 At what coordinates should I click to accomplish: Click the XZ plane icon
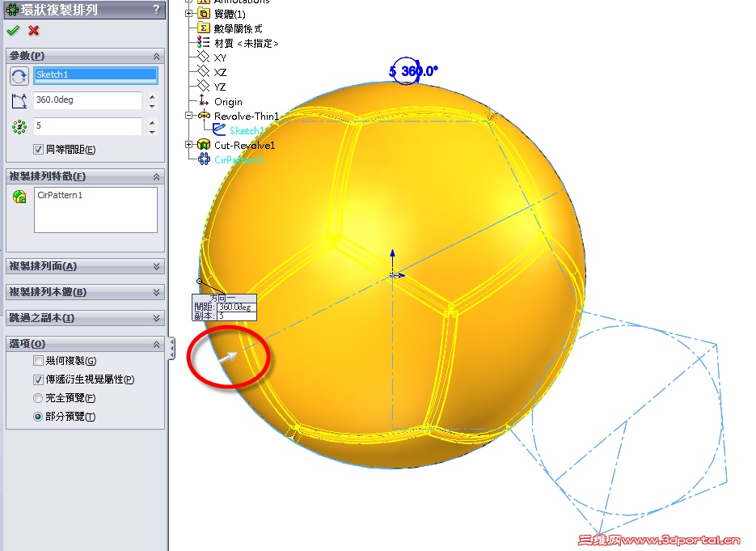(204, 71)
